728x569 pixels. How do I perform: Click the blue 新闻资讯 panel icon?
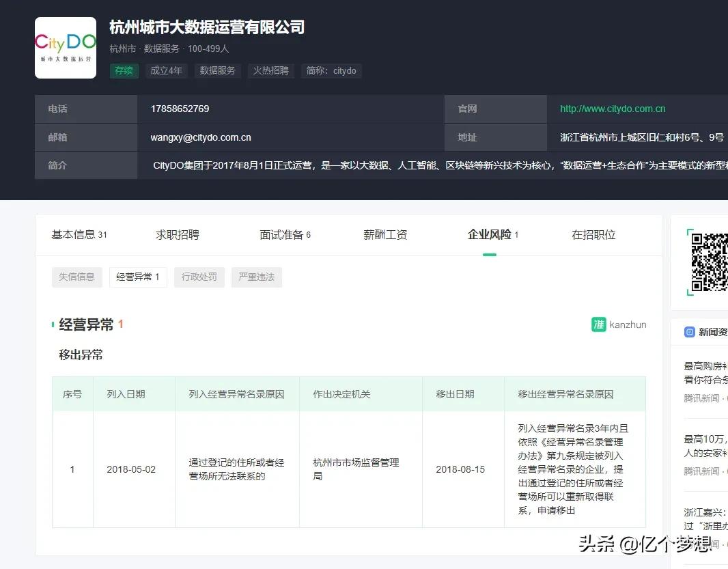689,332
